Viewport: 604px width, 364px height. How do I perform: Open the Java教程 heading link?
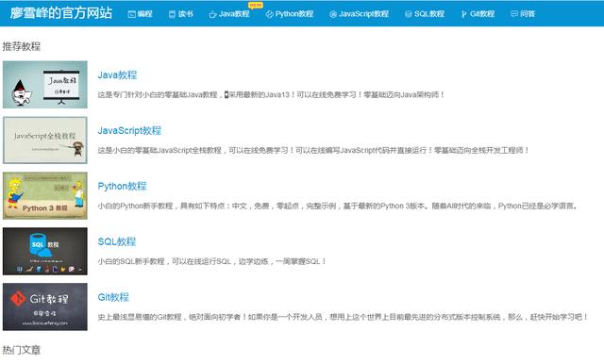[117, 75]
